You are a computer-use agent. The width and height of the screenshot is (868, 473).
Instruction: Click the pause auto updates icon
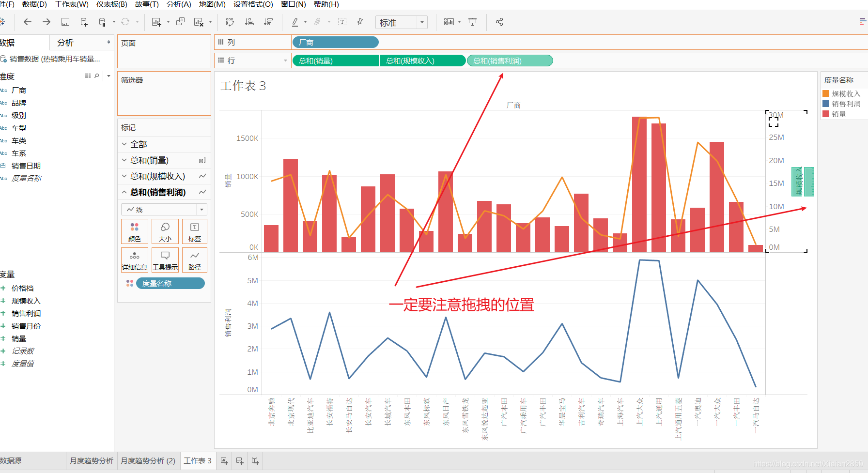pos(102,22)
